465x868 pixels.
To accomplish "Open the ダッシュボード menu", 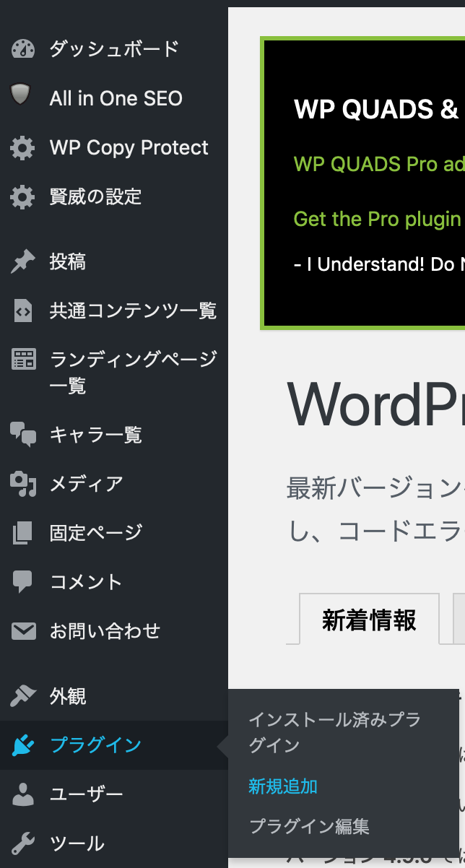I will click(114, 49).
